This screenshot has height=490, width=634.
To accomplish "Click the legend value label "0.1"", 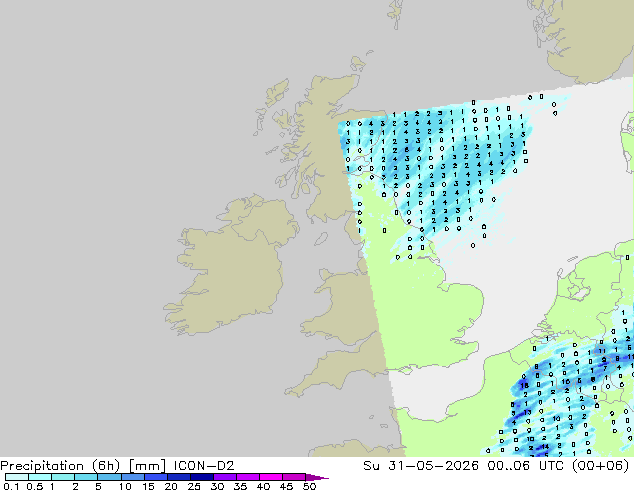I will coord(11,486).
